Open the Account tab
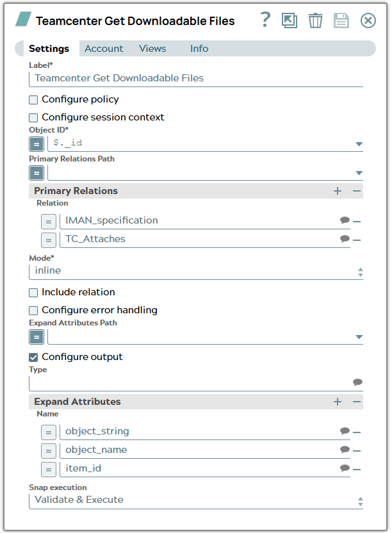Screen dimensions: 392x533 104,49
